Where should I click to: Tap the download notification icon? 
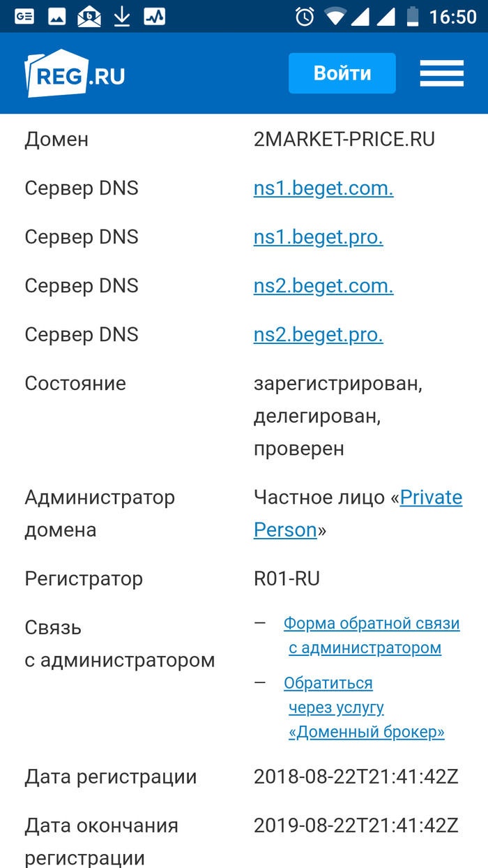click(x=122, y=16)
